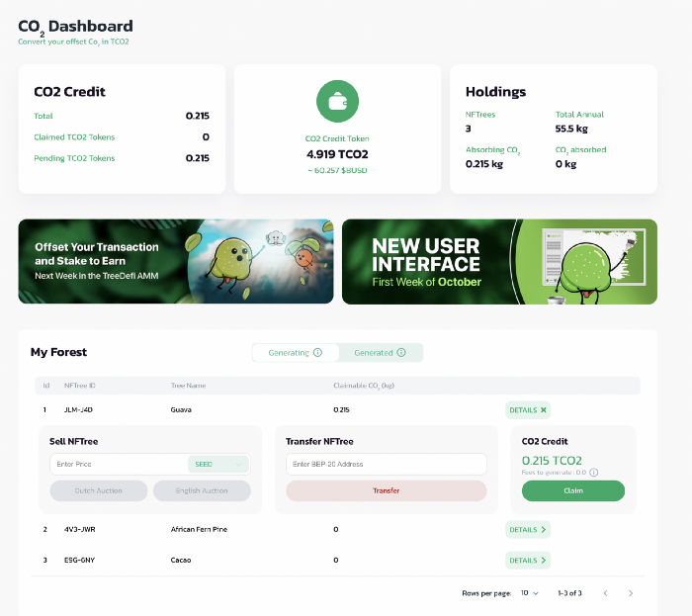Expand details for Cacao tree

528,561
